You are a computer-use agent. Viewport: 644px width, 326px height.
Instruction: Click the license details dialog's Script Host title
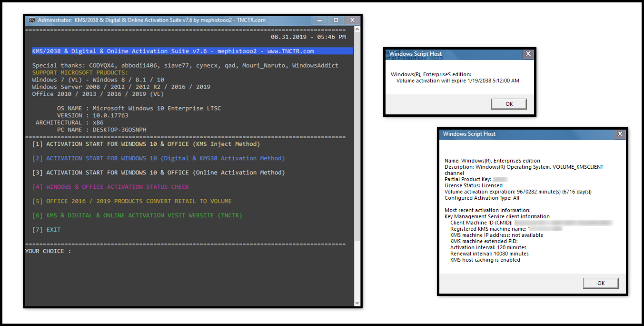(x=469, y=134)
